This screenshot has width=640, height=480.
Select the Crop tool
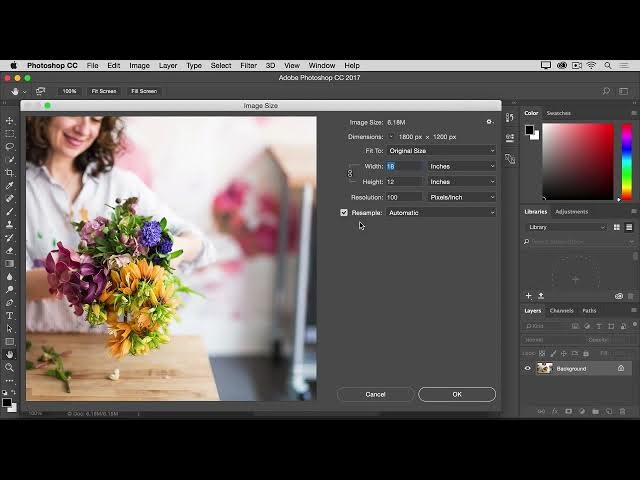coord(10,172)
